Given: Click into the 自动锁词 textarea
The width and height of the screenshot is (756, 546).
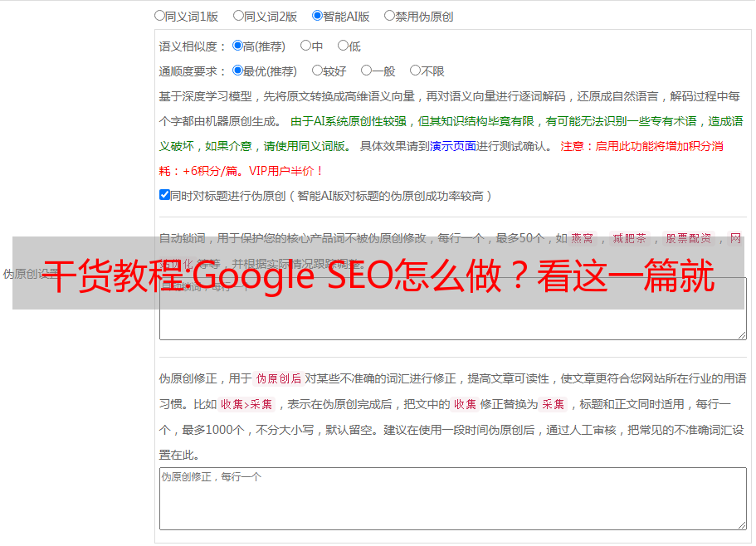Looking at the screenshot, I should [453, 309].
